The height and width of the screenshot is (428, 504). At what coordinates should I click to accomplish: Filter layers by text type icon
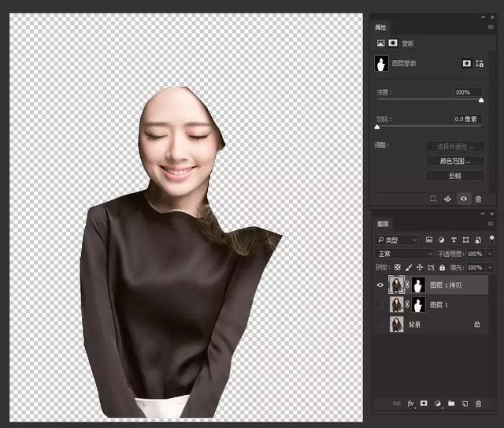point(454,240)
